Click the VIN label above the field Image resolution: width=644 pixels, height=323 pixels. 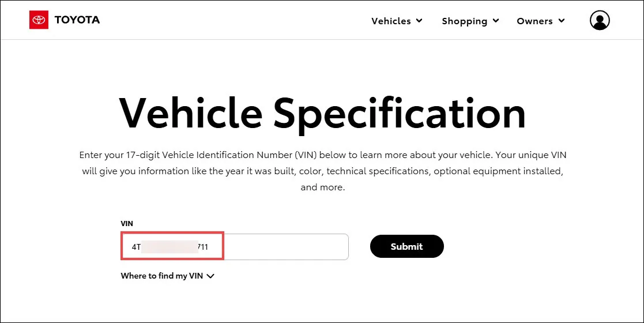pyautogui.click(x=127, y=224)
